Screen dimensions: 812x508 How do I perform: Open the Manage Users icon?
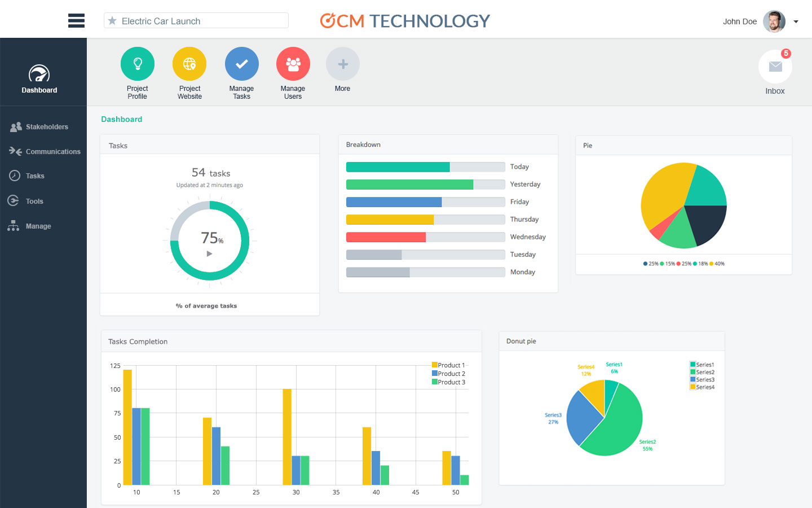tap(293, 64)
